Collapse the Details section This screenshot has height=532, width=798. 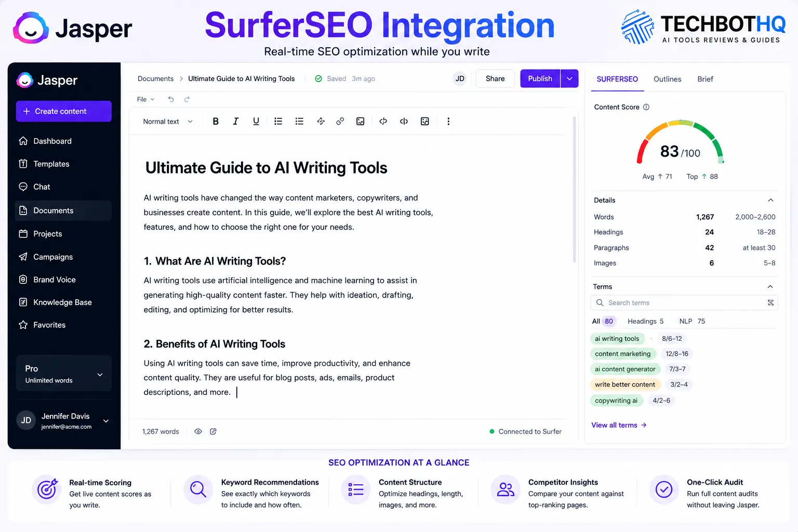pos(770,200)
